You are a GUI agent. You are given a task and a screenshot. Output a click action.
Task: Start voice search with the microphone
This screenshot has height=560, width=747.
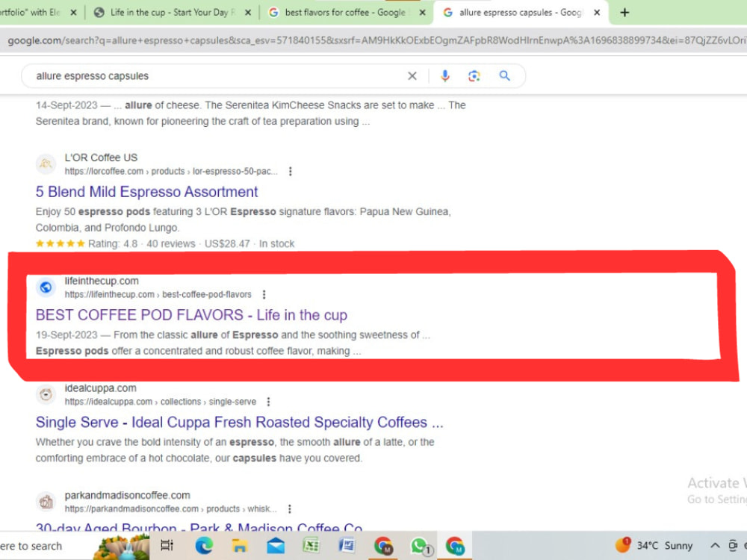point(445,75)
